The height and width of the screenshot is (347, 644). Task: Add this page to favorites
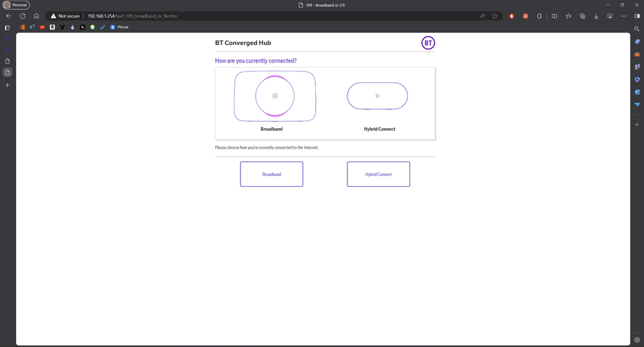pos(495,16)
